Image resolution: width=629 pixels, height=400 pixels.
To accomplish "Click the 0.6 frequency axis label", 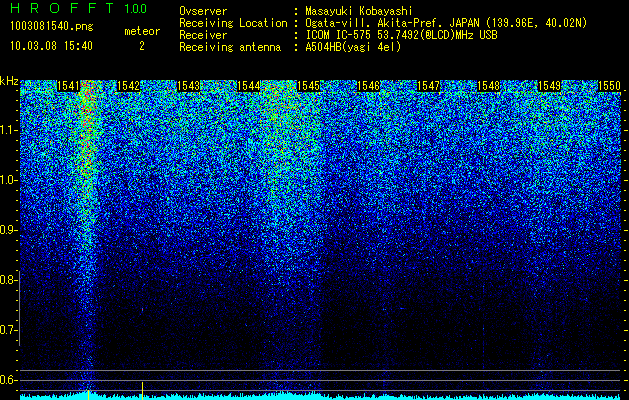I will [8, 380].
